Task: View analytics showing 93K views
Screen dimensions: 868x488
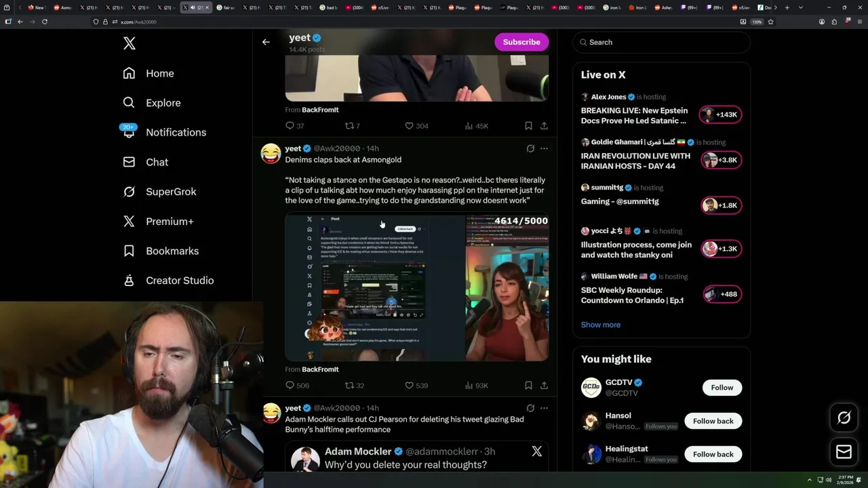Action: pos(476,386)
